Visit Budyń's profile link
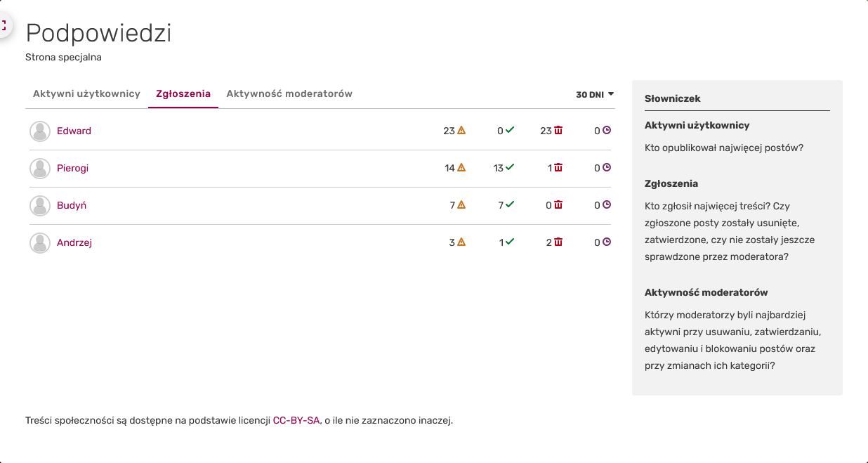Viewport: 868px width, 463px height. pyautogui.click(x=72, y=205)
